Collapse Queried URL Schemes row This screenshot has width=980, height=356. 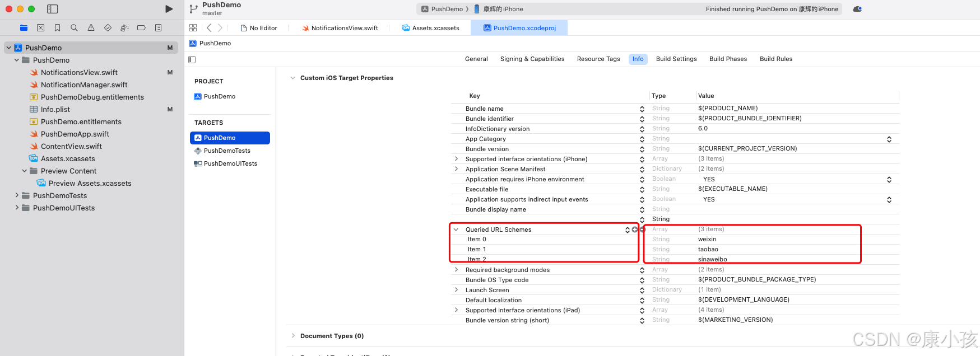coord(456,229)
